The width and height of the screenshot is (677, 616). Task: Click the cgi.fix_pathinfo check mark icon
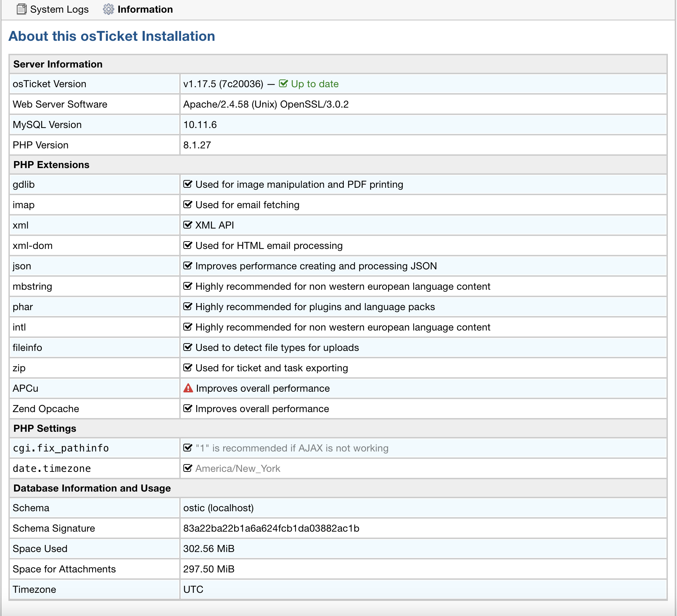coord(188,448)
